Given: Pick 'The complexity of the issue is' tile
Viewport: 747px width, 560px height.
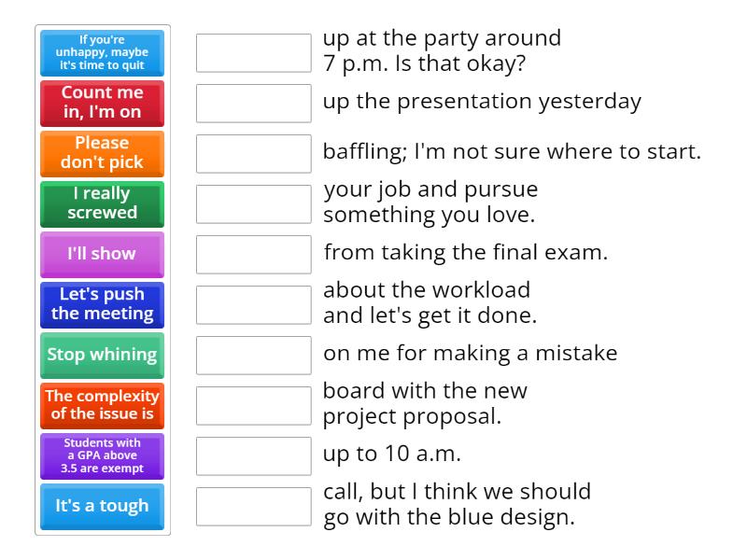Looking at the screenshot, I should coord(102,406).
